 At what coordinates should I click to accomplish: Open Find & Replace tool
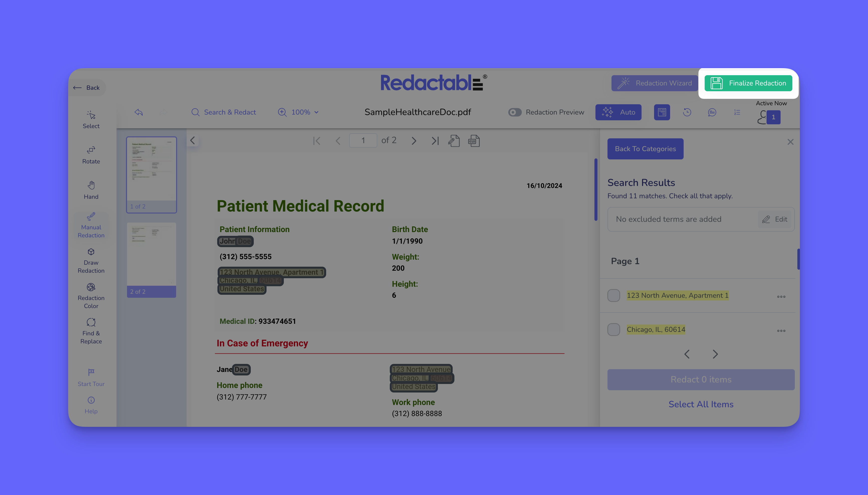91,332
